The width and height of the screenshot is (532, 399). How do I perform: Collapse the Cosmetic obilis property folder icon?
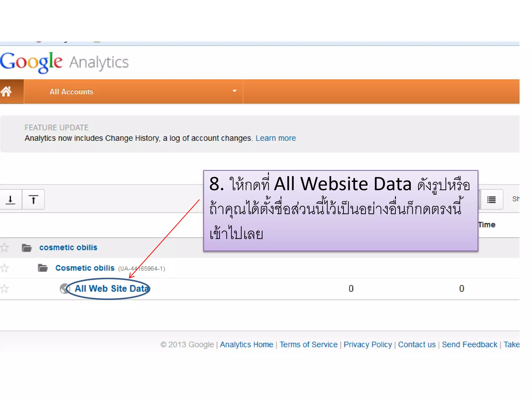coord(43,268)
